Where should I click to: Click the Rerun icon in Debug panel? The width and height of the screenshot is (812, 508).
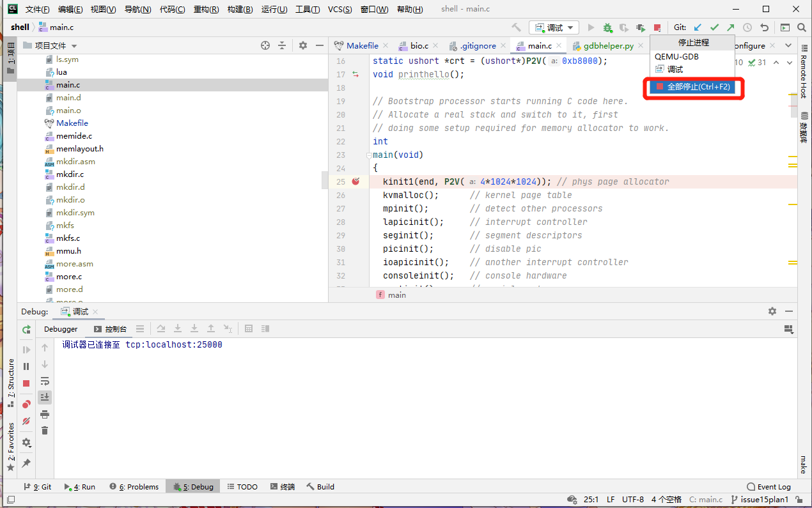click(26, 329)
